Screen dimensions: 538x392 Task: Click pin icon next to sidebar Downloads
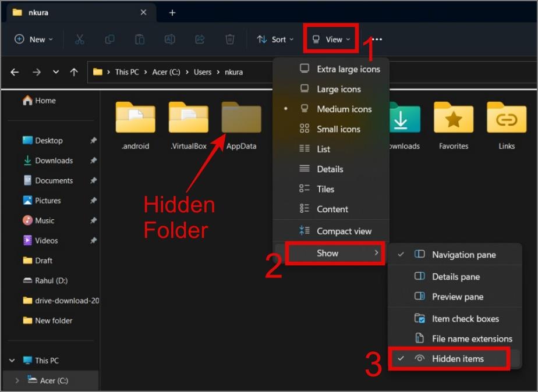93,161
